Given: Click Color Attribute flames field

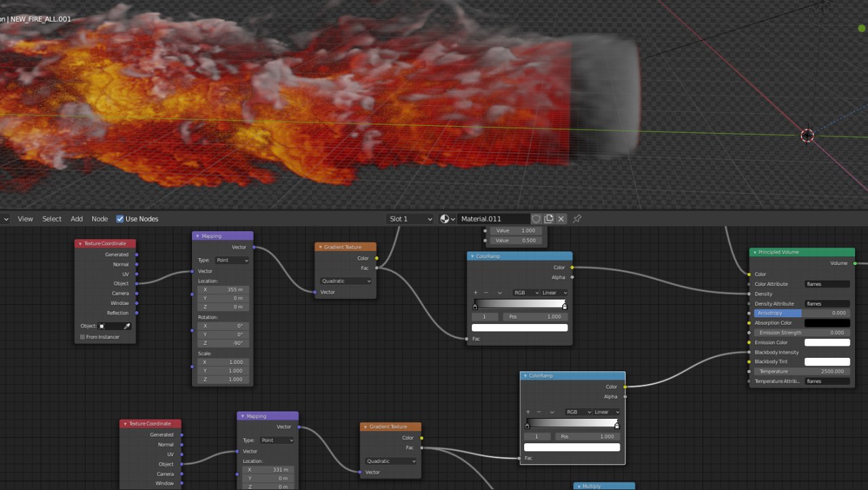Looking at the screenshot, I should pyautogui.click(x=827, y=285).
